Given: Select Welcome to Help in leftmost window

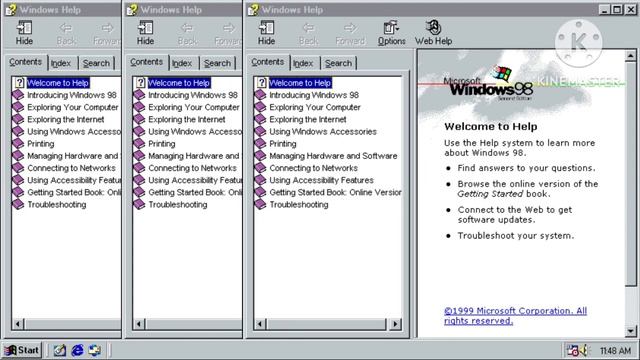Looking at the screenshot, I should pos(58,83).
